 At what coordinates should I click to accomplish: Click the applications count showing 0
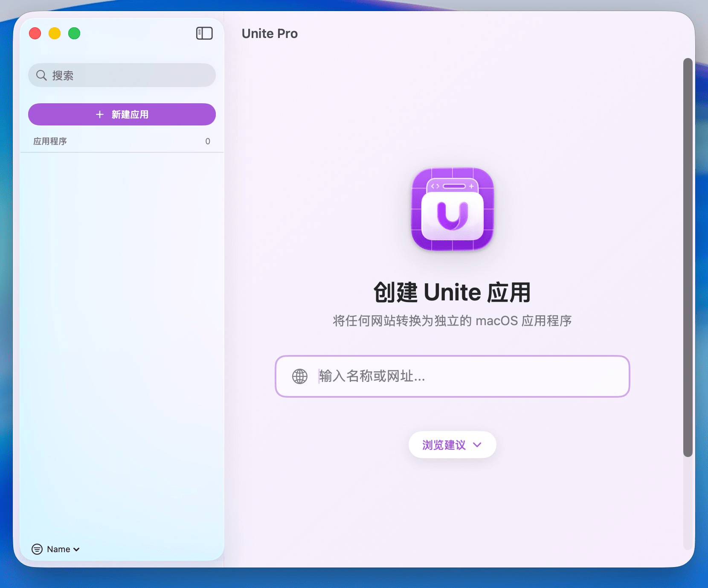208,141
